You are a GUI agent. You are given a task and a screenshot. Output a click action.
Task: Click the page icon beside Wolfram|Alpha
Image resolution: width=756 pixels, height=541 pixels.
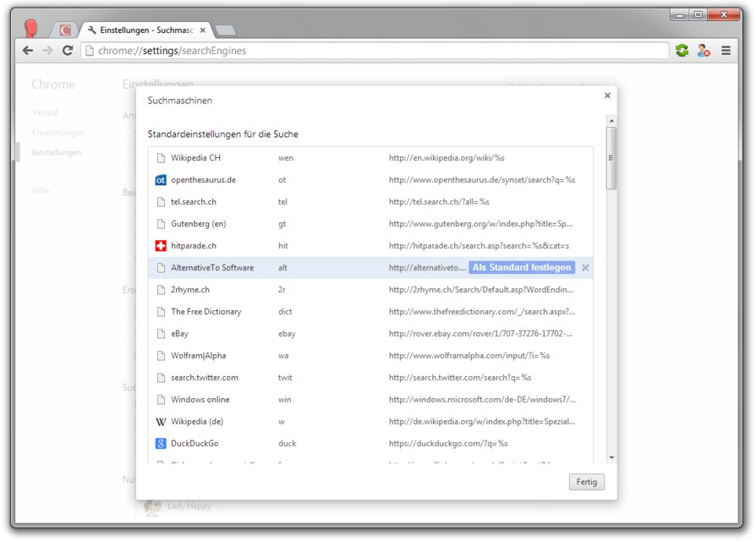tap(161, 356)
